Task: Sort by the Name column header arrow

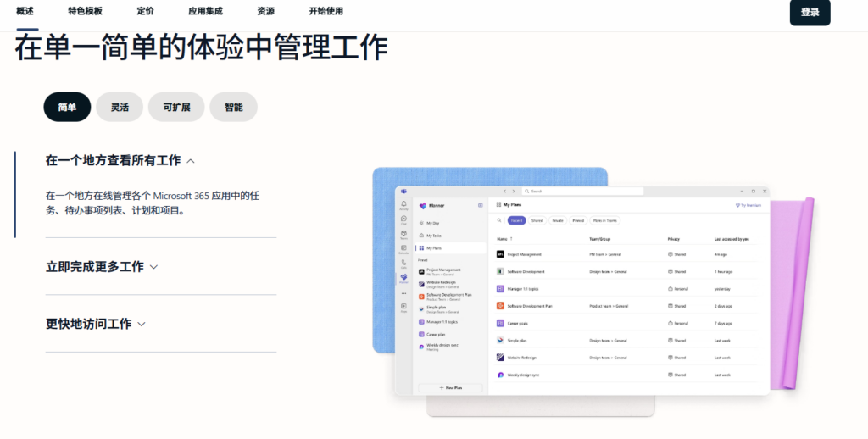Action: (x=511, y=239)
